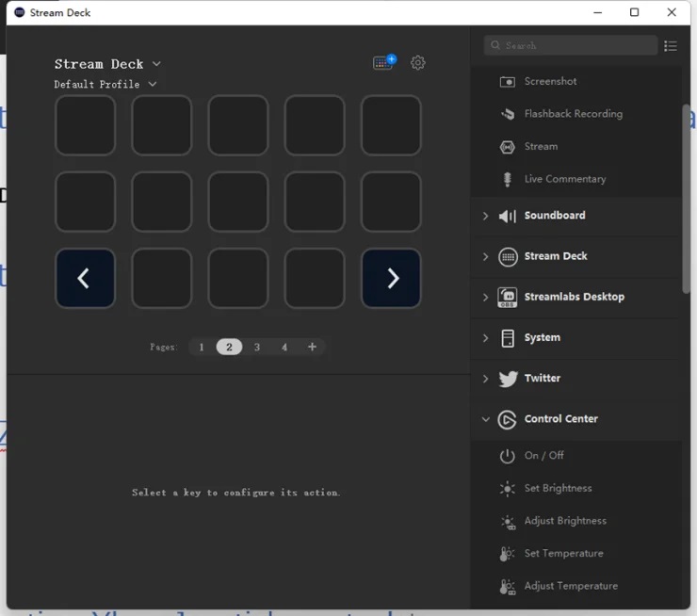The height and width of the screenshot is (616, 697).
Task: Click the On / Off power icon
Action: click(x=507, y=456)
